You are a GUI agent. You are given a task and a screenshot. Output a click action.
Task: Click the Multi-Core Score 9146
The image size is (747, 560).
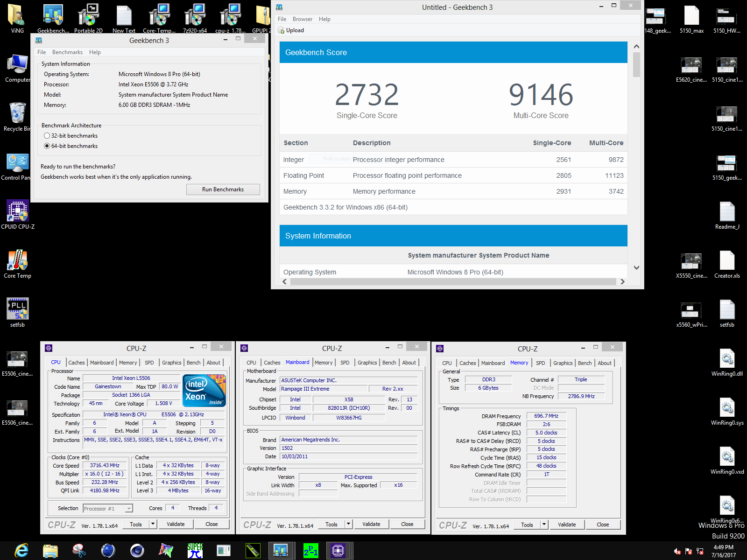[x=541, y=95]
